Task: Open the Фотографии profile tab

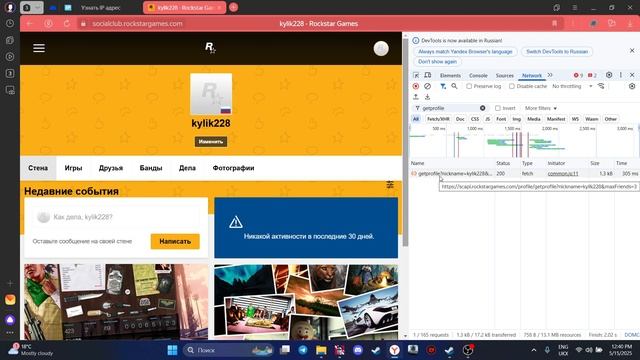Action: point(233,168)
